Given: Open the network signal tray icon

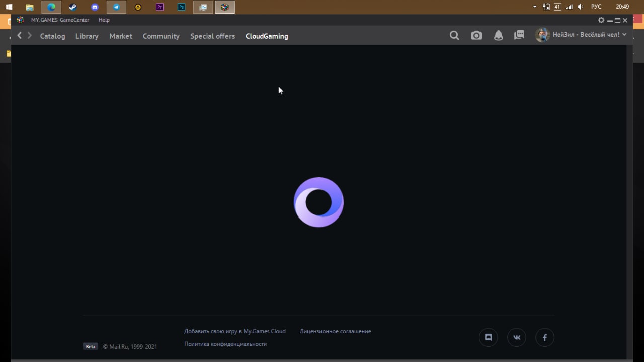Looking at the screenshot, I should point(569,7).
